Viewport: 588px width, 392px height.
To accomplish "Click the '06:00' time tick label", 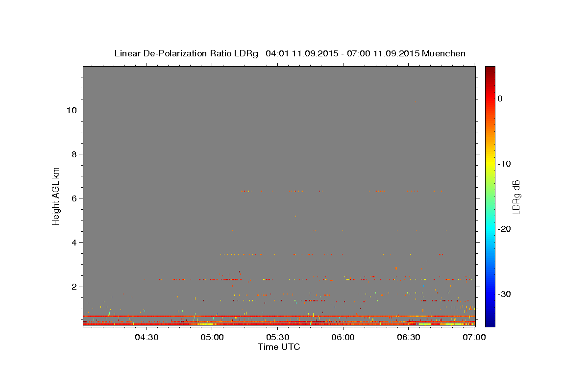I will point(343,337).
